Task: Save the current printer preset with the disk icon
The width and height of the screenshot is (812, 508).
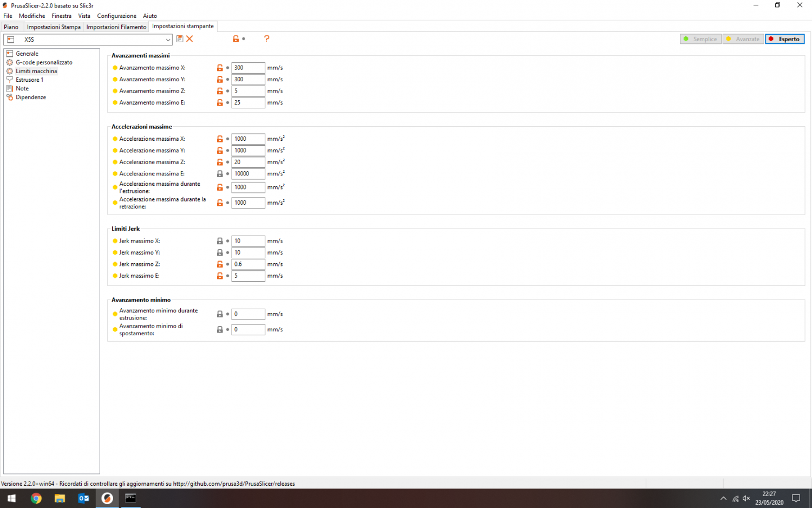Action: click(180, 39)
